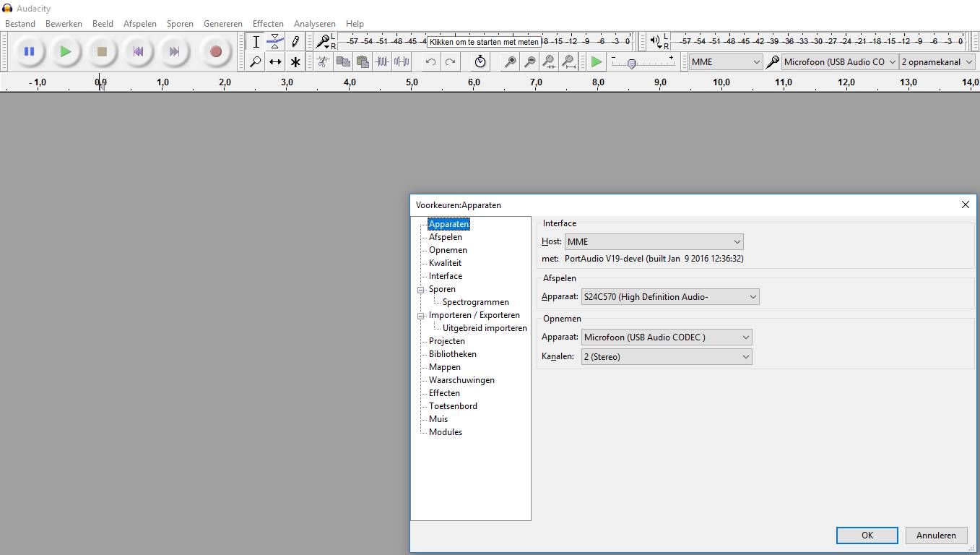Click the playback speed slider

pyautogui.click(x=632, y=64)
